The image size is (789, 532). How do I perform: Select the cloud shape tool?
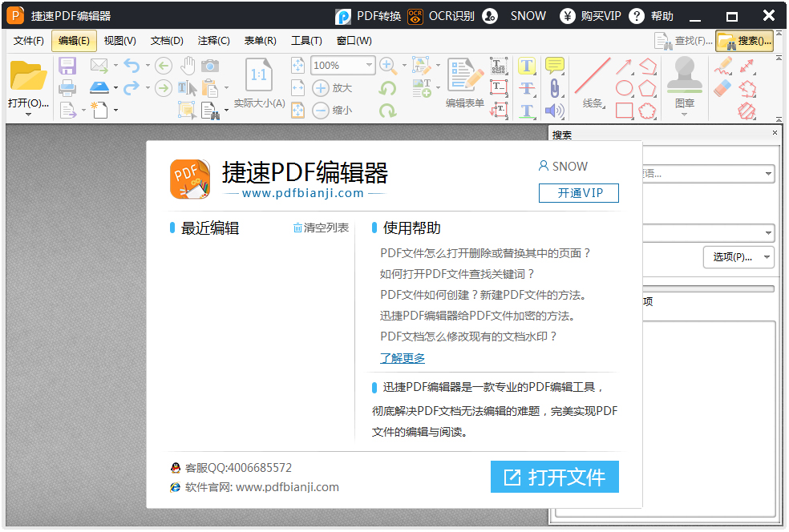648,110
